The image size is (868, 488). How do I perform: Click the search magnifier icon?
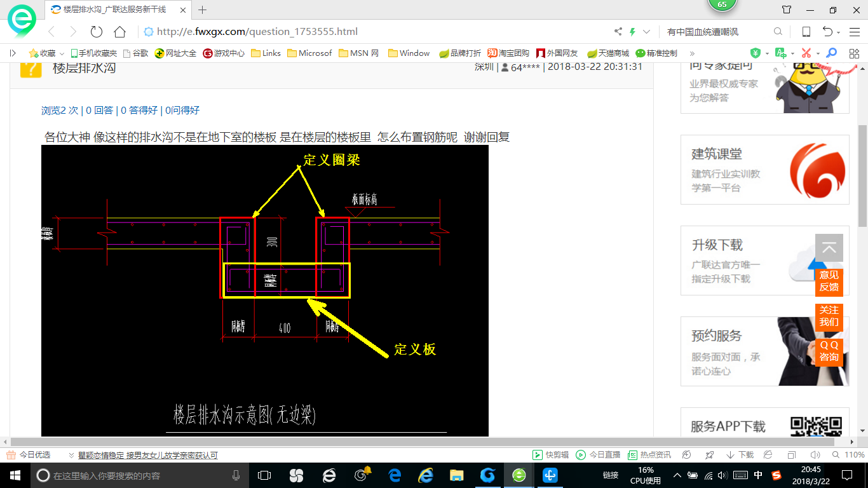click(x=778, y=32)
